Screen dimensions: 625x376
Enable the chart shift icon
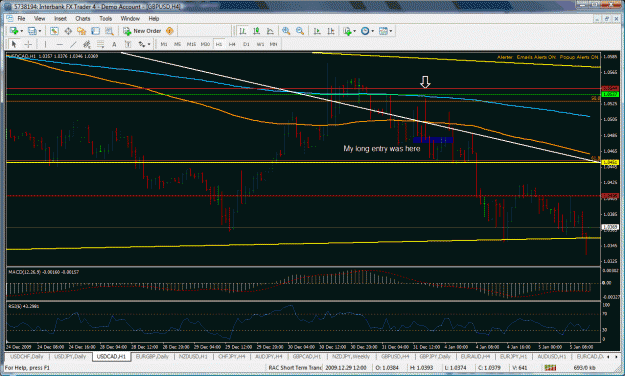point(331,31)
